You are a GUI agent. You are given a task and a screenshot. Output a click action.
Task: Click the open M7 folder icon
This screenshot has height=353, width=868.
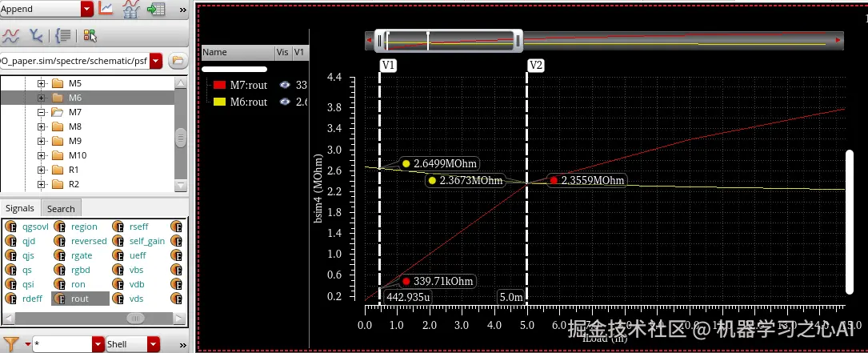58,112
